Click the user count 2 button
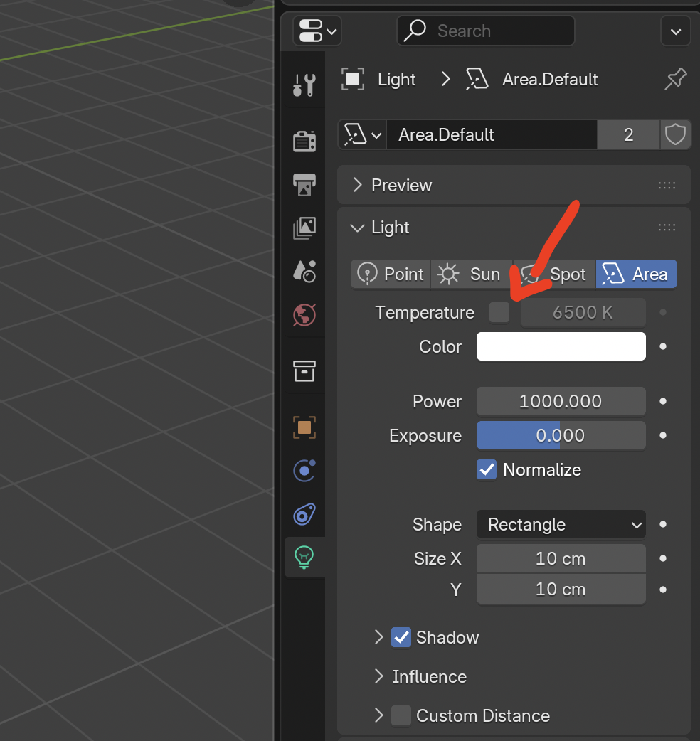 point(628,135)
